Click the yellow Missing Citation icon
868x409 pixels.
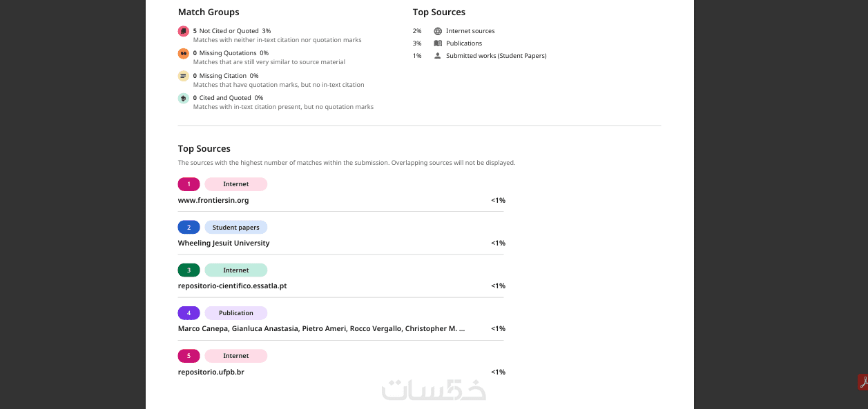[183, 76]
